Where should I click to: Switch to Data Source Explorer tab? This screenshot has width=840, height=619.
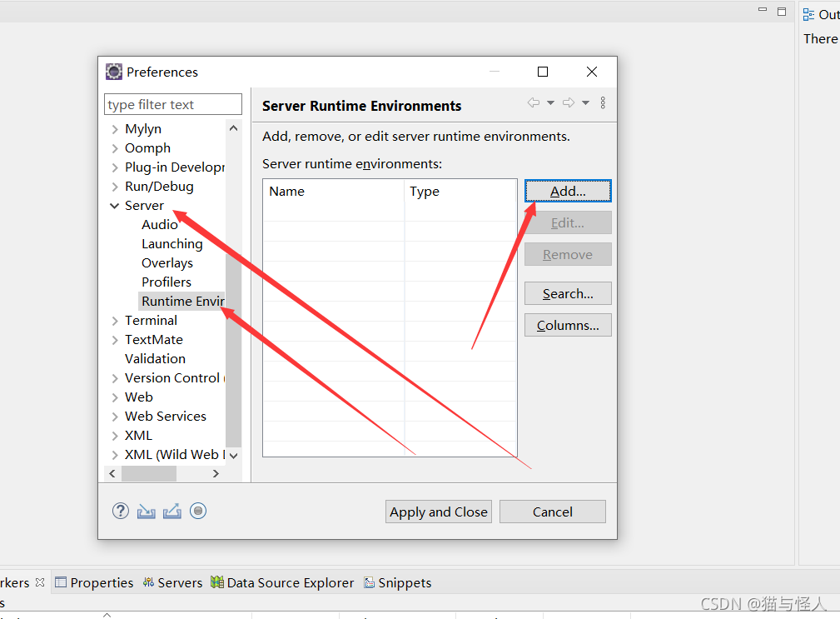pos(282,582)
